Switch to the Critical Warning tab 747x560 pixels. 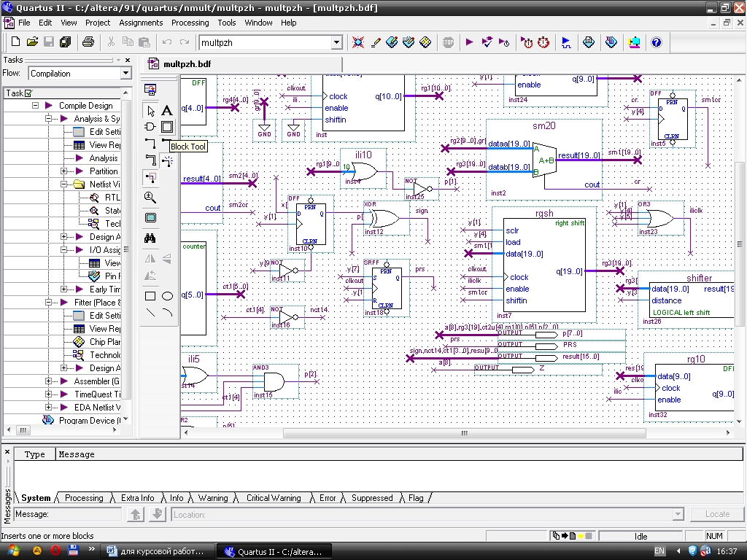pos(274,498)
